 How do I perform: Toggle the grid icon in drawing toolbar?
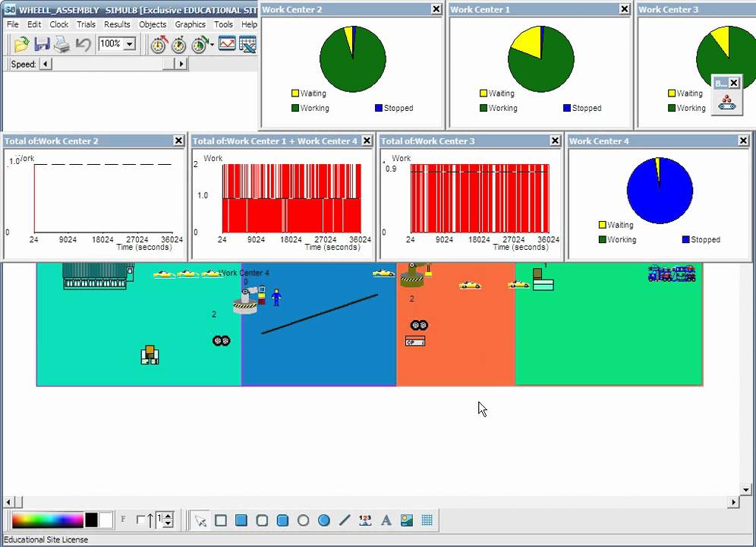(x=427, y=520)
